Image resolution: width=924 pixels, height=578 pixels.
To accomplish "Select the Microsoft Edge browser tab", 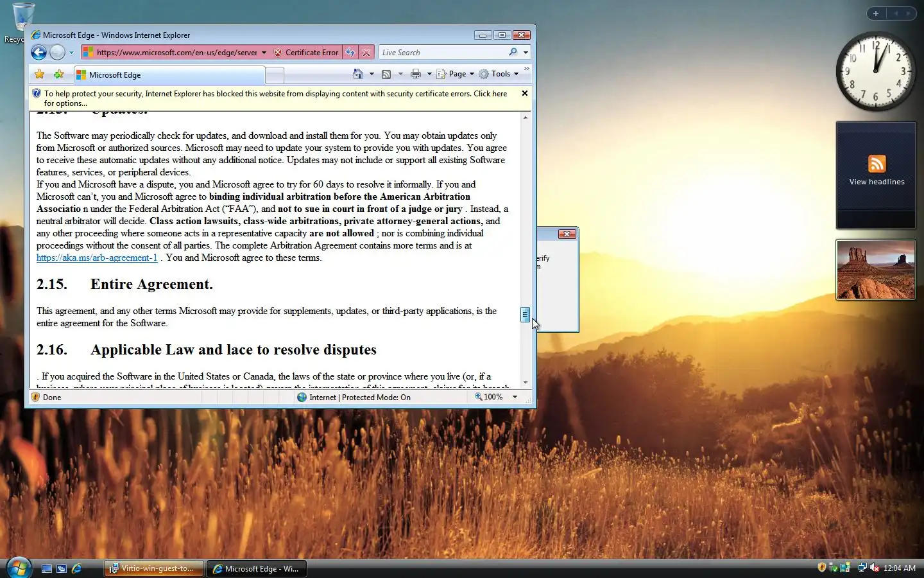I will 169,75.
